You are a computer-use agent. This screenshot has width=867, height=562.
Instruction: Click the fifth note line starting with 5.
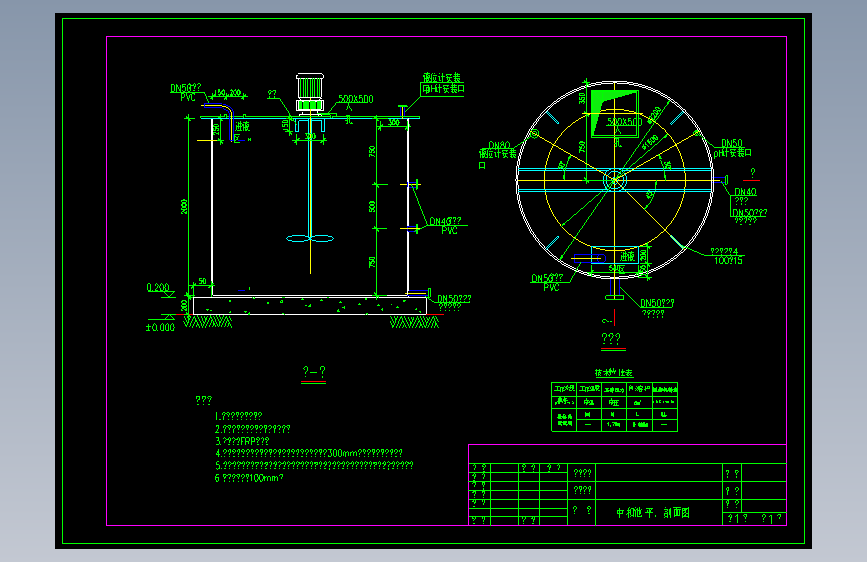(x=314, y=465)
